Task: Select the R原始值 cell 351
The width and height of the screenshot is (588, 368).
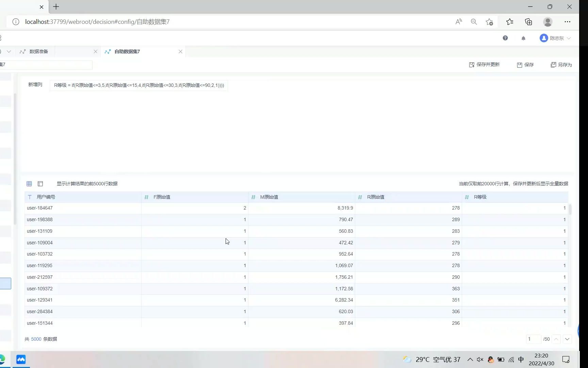Action: pos(408,300)
